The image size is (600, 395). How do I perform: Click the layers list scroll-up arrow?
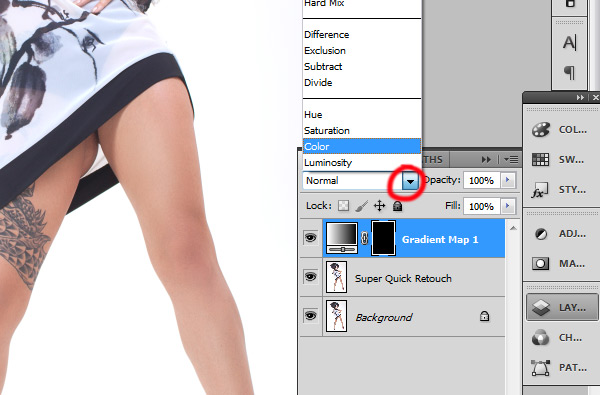(513, 228)
